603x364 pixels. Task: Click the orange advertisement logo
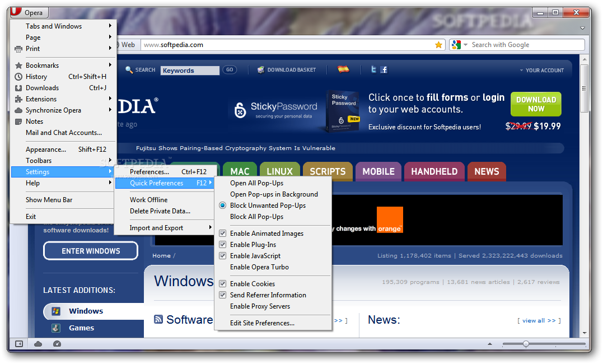[390, 220]
